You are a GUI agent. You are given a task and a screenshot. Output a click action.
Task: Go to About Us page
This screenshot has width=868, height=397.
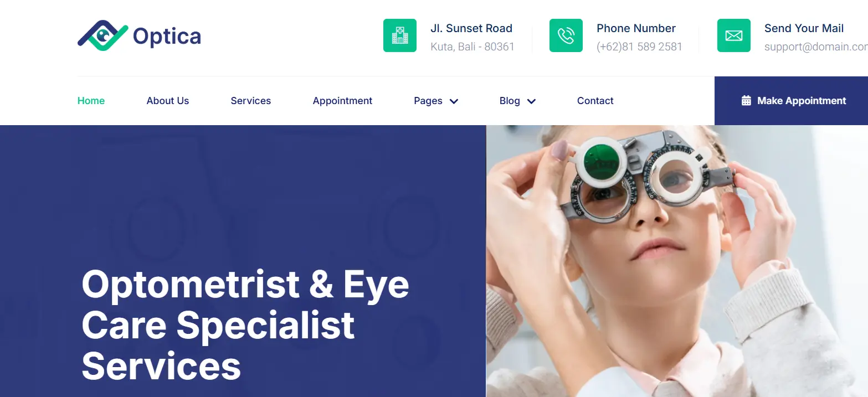pos(168,101)
